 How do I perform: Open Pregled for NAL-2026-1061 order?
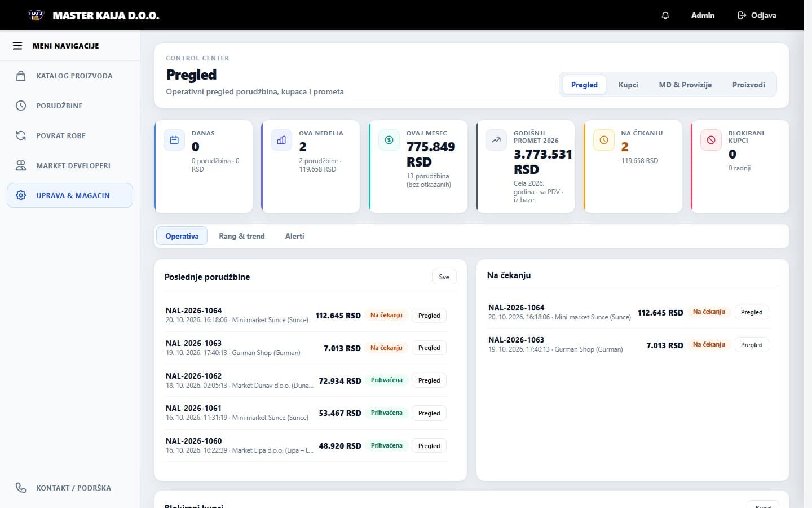point(429,413)
